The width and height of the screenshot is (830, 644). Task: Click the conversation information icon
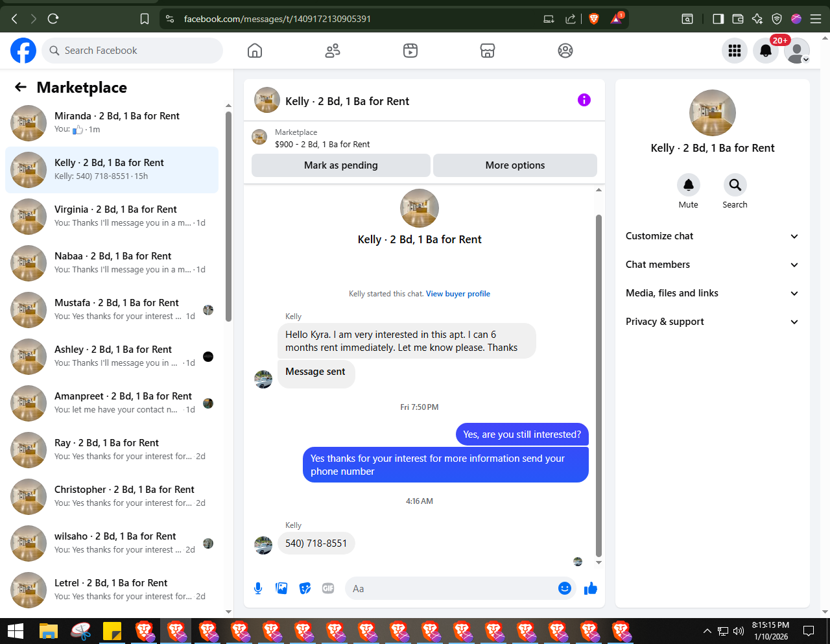[x=584, y=100]
